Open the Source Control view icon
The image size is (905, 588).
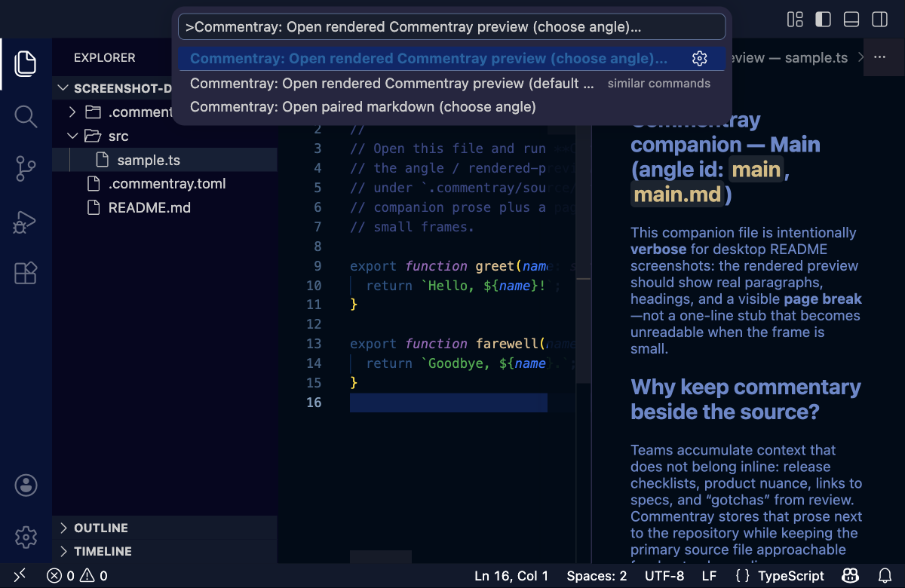[x=26, y=169]
